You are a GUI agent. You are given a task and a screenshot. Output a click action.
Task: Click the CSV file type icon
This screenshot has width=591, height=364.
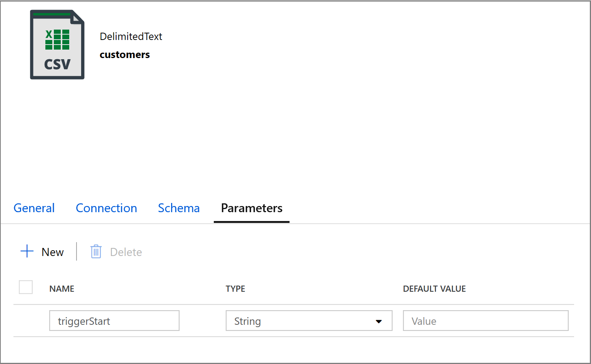click(x=57, y=44)
